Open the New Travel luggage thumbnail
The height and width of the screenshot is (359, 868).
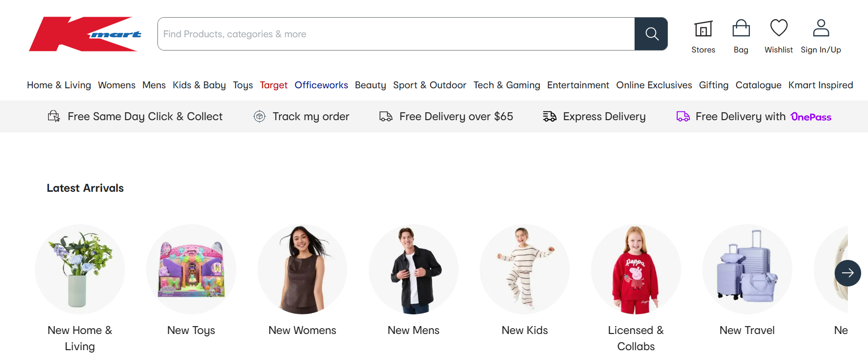[747, 269]
